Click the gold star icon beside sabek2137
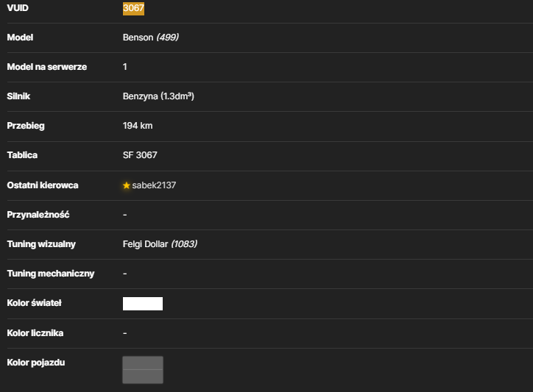Image resolution: width=533 pixels, height=392 pixels. pos(127,185)
